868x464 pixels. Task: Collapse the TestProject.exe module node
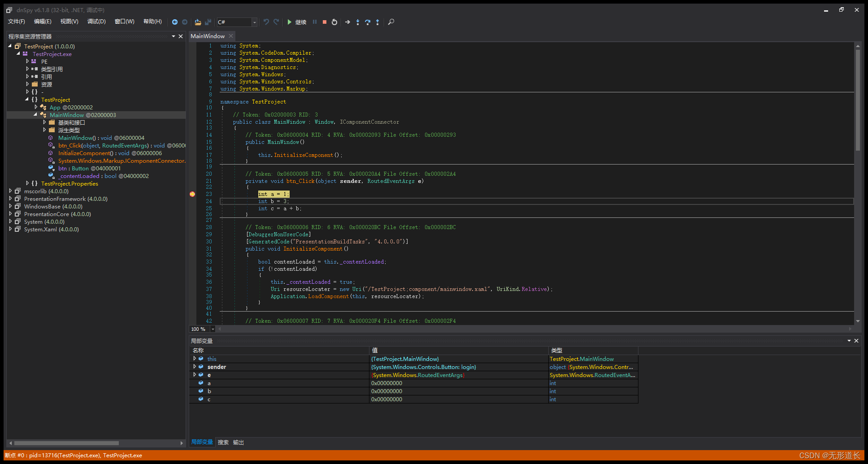(x=18, y=54)
